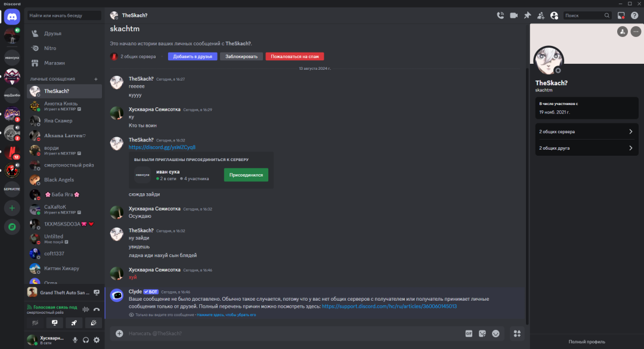Click the 'Добавить в друзья' button

click(192, 57)
